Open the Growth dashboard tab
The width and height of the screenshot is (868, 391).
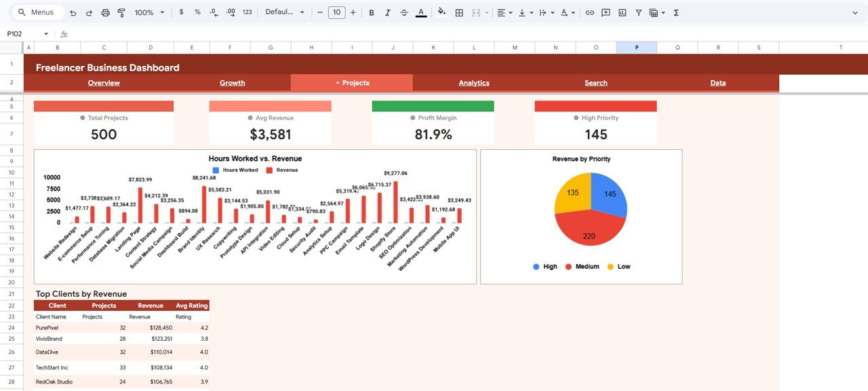232,83
